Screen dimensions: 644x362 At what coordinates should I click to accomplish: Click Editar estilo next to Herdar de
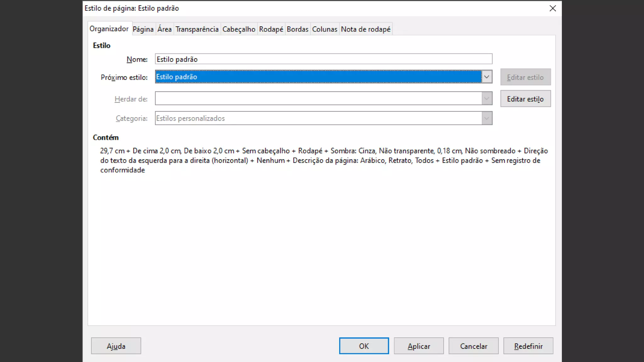tap(525, 99)
